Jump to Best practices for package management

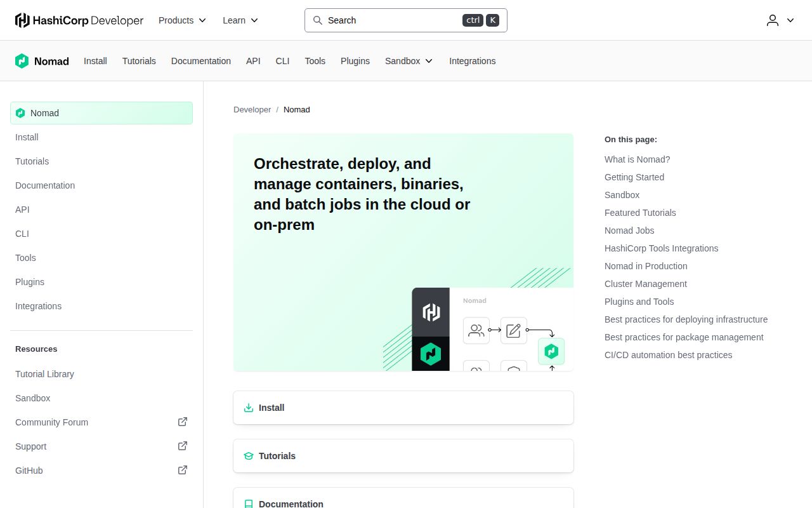point(684,337)
